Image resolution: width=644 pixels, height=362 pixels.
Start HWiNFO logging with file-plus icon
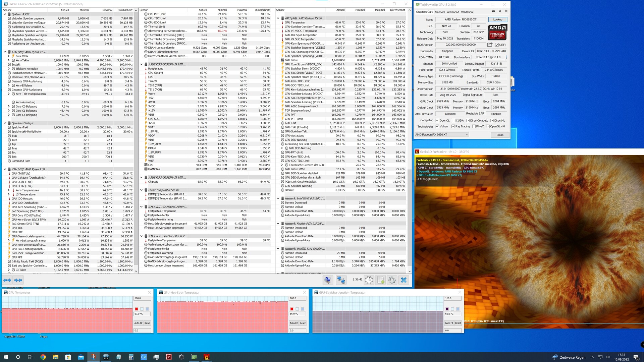tap(381, 280)
